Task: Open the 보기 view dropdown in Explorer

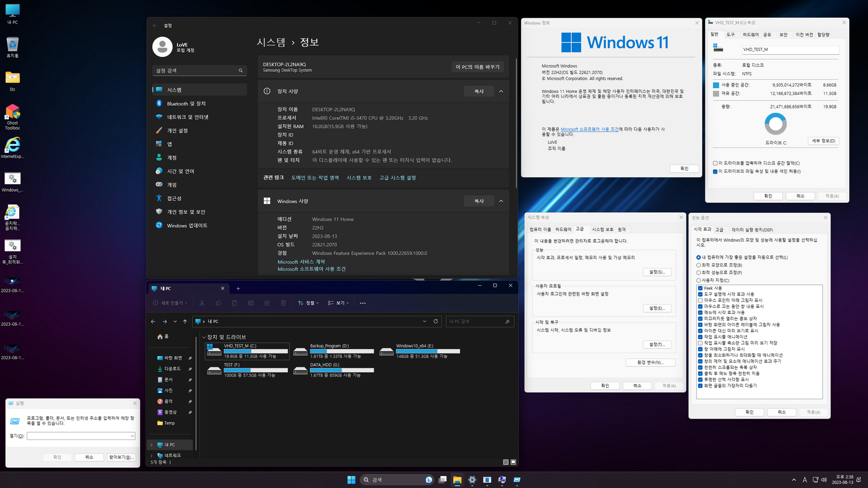Action: (x=338, y=303)
